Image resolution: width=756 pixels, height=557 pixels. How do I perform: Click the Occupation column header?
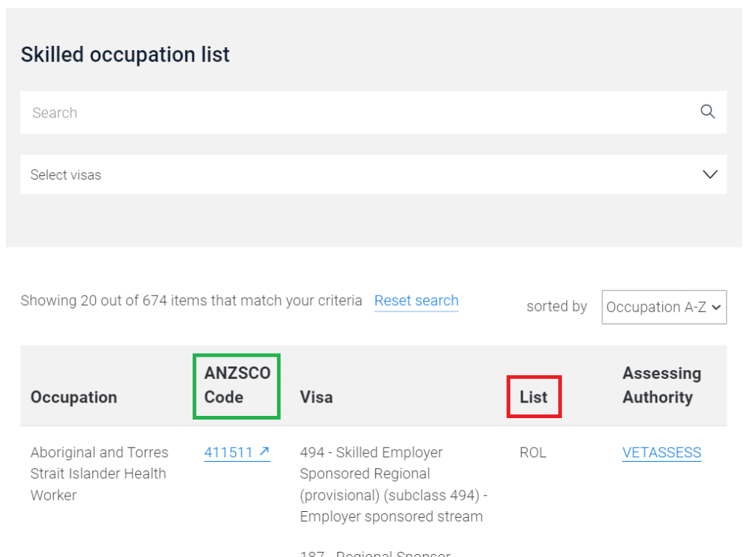74,397
